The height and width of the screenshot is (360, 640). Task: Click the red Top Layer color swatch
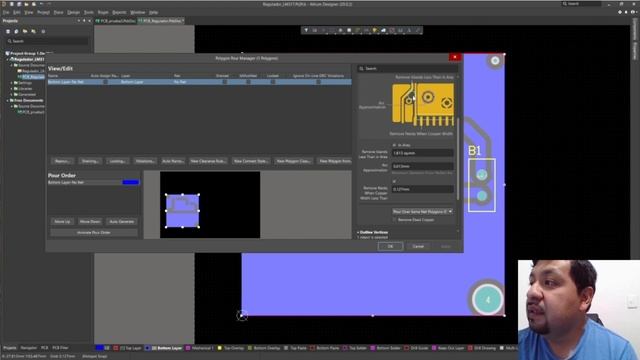(x=116, y=348)
